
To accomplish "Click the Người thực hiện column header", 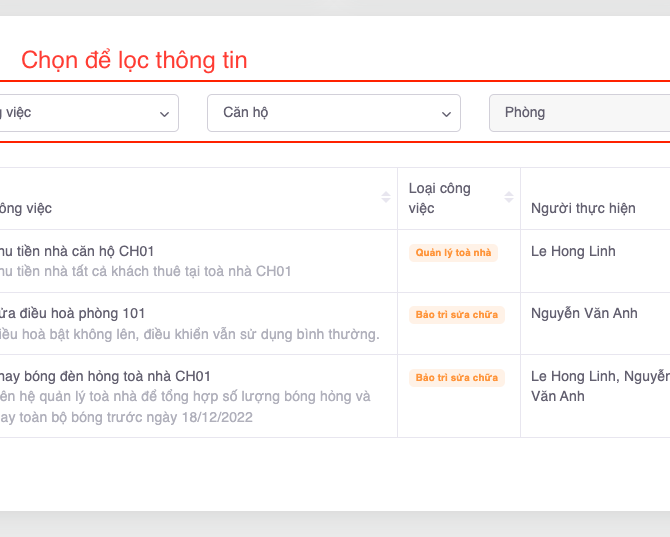I will (583, 208).
